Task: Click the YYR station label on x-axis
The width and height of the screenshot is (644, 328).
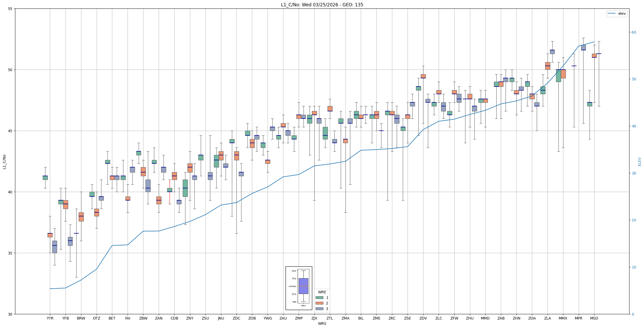Action: click(50, 318)
